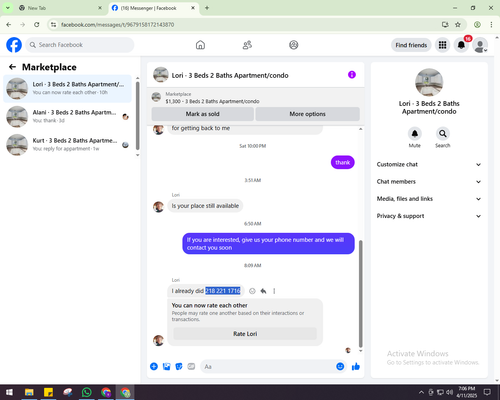This screenshot has height=400, width=500.
Task: React to Lori's message with emoji icon
Action: click(x=252, y=291)
